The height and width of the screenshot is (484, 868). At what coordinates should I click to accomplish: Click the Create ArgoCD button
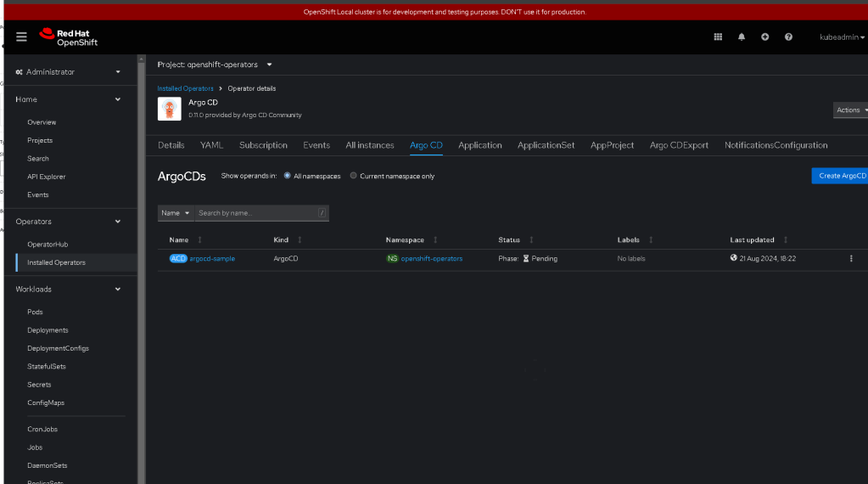840,176
